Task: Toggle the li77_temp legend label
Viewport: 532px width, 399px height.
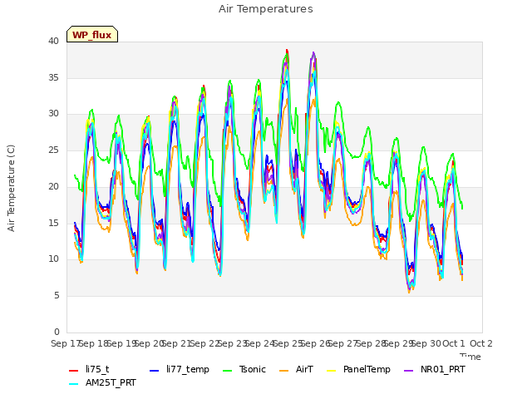Action: click(188, 369)
